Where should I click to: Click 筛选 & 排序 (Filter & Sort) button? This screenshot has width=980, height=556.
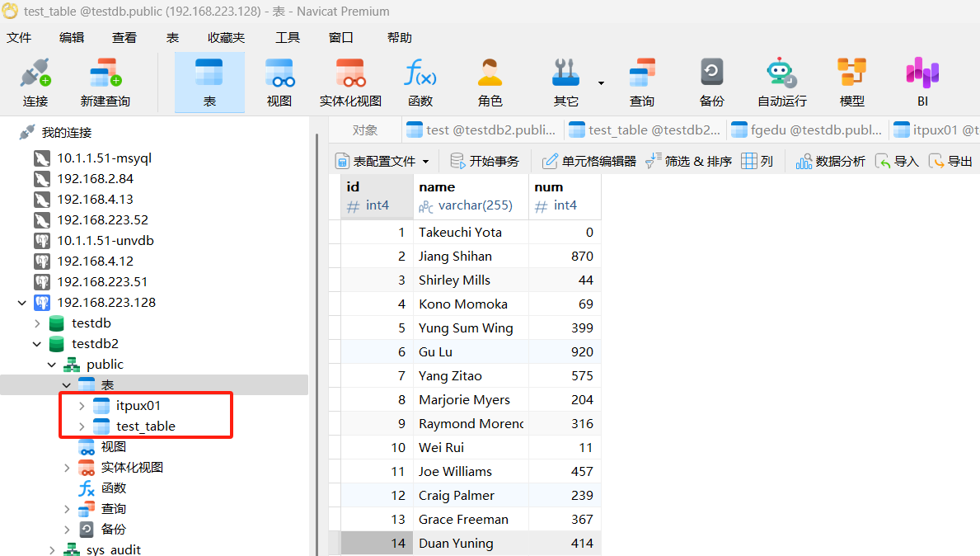689,162
